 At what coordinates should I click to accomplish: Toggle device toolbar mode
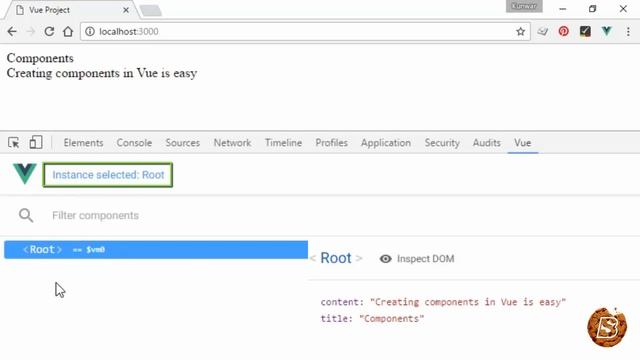click(36, 142)
